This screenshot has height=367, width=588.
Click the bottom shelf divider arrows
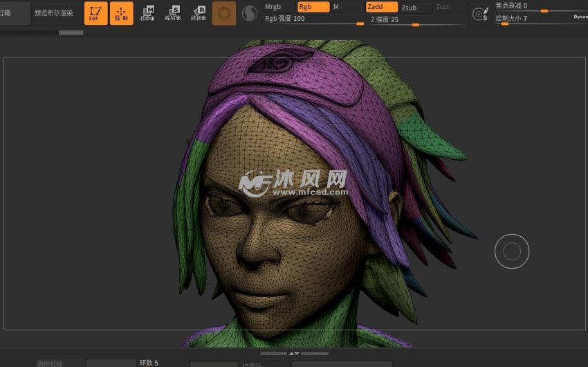click(294, 353)
